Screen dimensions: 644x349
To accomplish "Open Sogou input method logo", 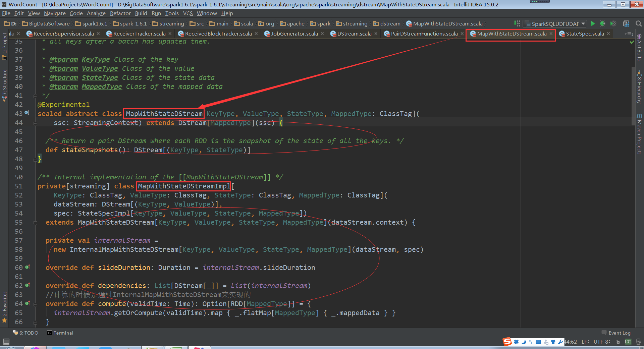I will [x=507, y=342].
